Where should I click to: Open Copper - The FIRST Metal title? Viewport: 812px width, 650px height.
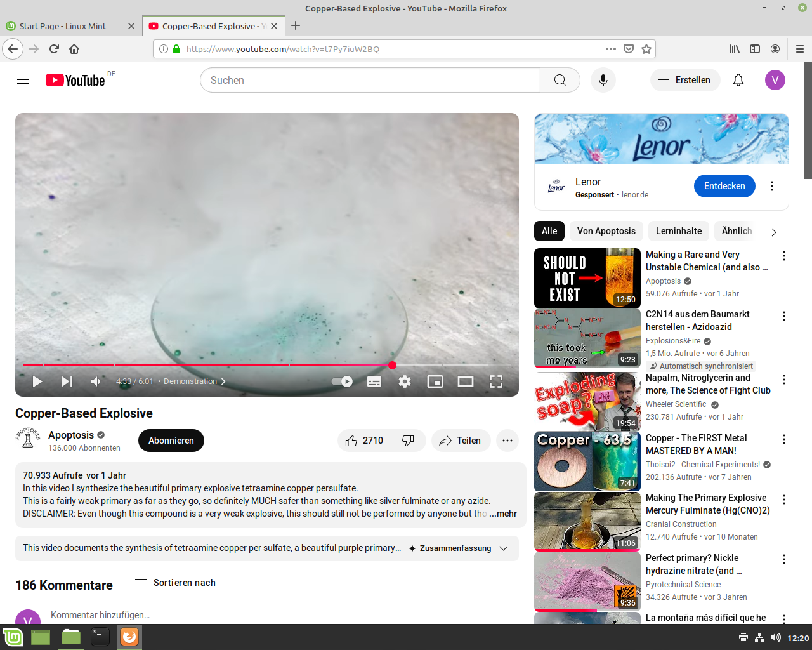tap(697, 444)
